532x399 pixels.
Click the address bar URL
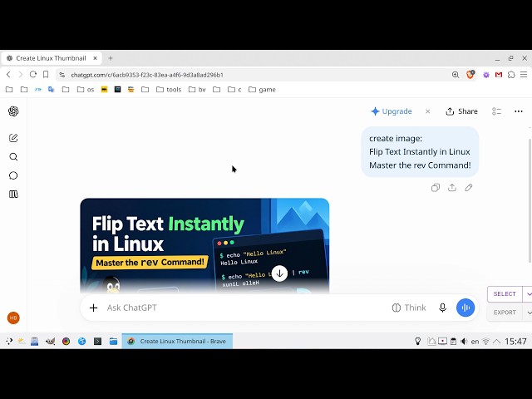[x=147, y=75]
